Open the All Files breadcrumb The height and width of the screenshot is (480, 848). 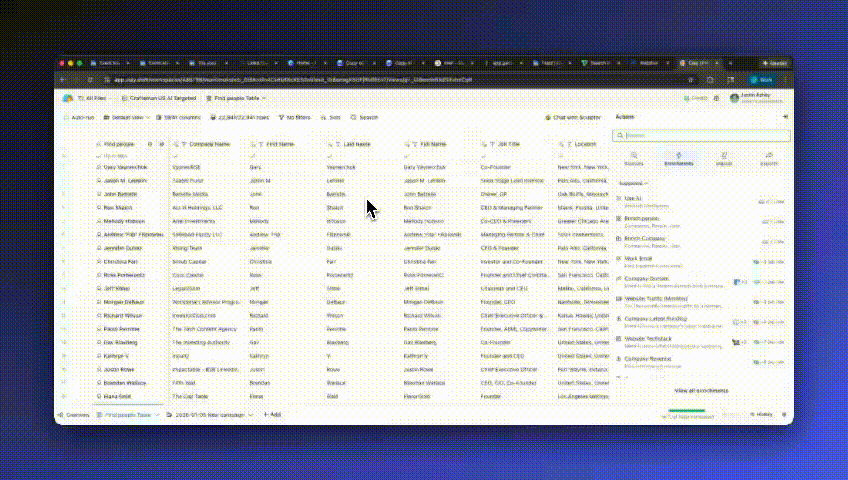95,98
